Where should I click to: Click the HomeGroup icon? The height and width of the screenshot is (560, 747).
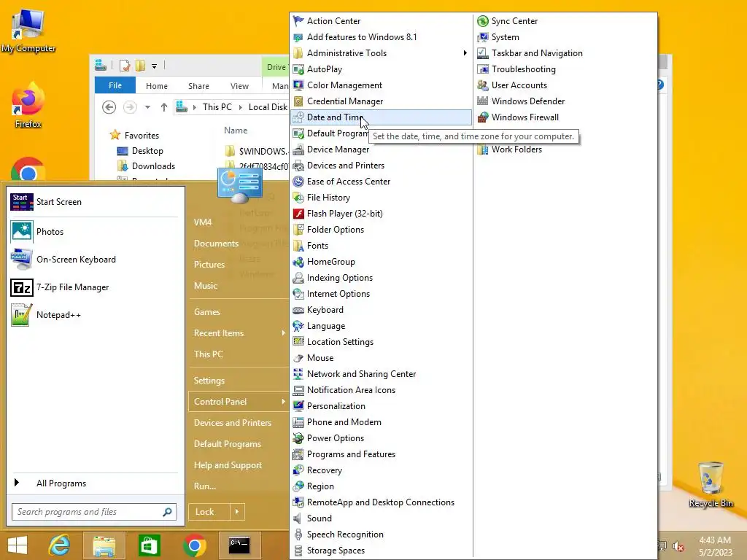click(x=298, y=262)
